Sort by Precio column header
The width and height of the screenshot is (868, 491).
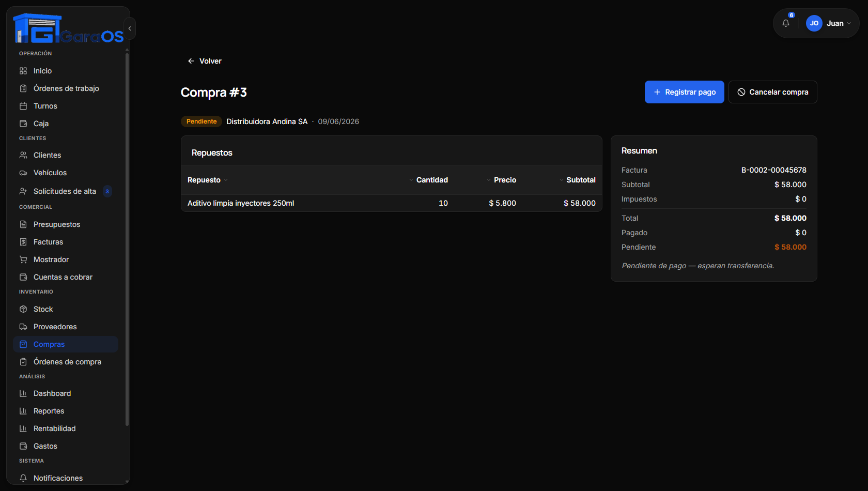501,180
